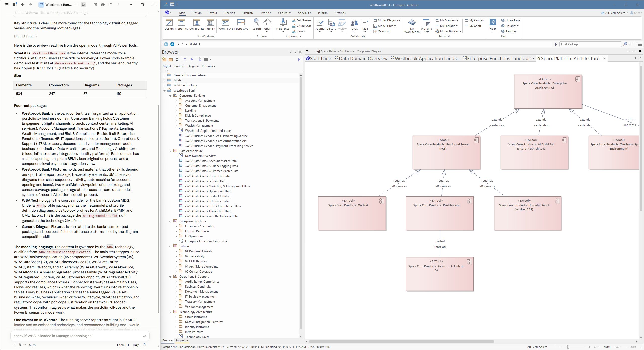
Task: Click the Find Package search magnifier icon
Action: (x=625, y=44)
